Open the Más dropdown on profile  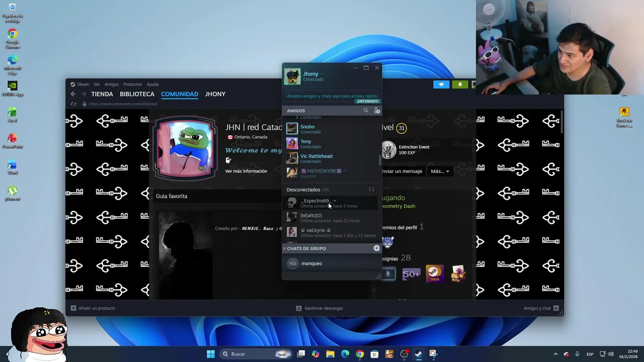coord(440,171)
